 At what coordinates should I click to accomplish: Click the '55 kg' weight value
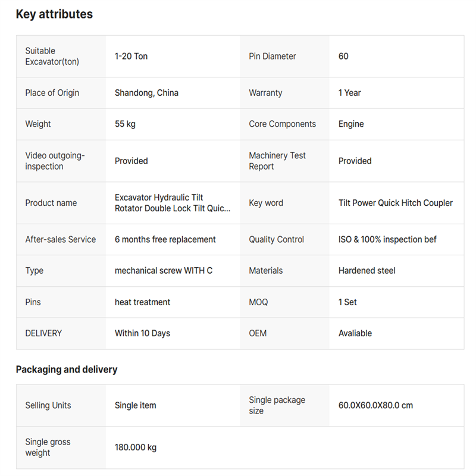[125, 124]
